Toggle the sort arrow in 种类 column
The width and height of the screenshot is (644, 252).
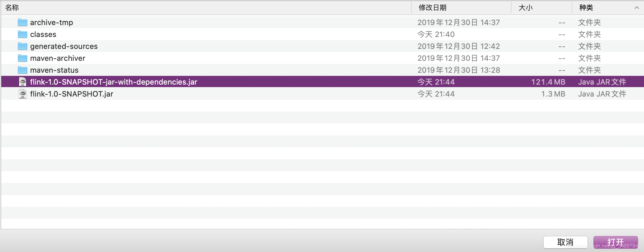(637, 8)
